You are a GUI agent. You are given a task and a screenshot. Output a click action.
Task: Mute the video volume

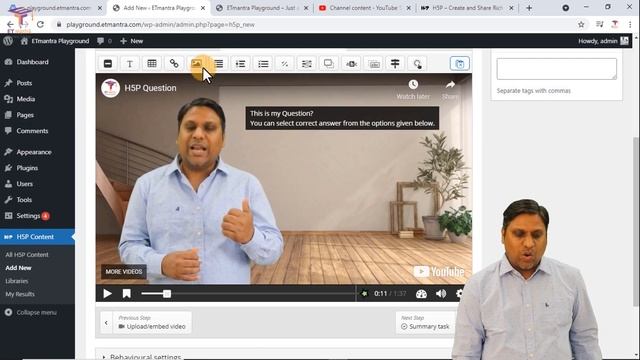(x=441, y=293)
